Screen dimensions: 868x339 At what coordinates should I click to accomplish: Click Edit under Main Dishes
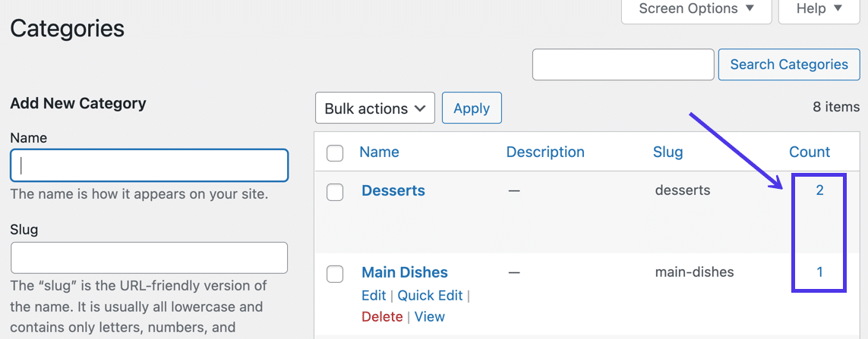(374, 295)
